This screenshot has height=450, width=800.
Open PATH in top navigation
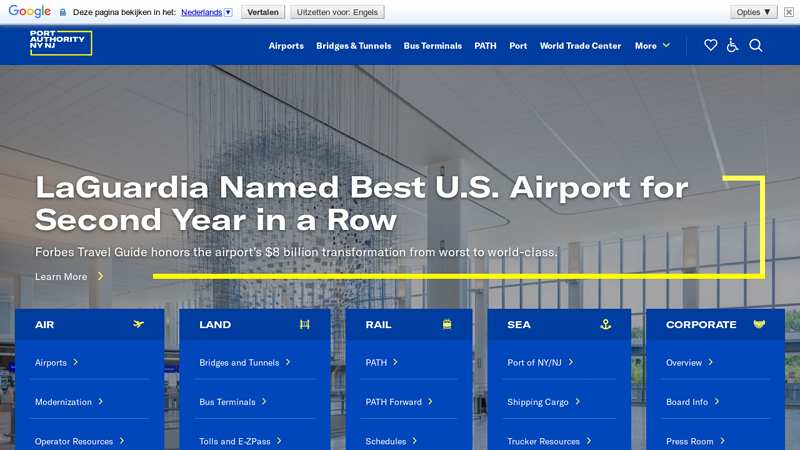coord(485,46)
